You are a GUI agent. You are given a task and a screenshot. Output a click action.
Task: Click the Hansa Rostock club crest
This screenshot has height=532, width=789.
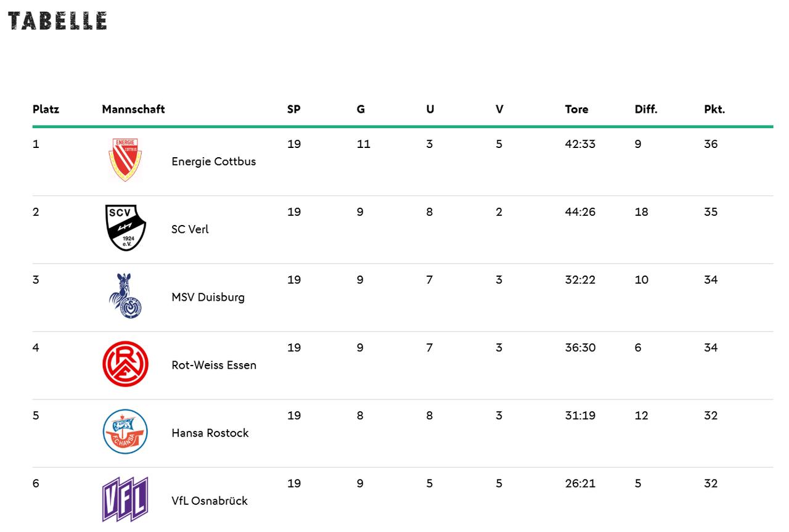click(125, 432)
